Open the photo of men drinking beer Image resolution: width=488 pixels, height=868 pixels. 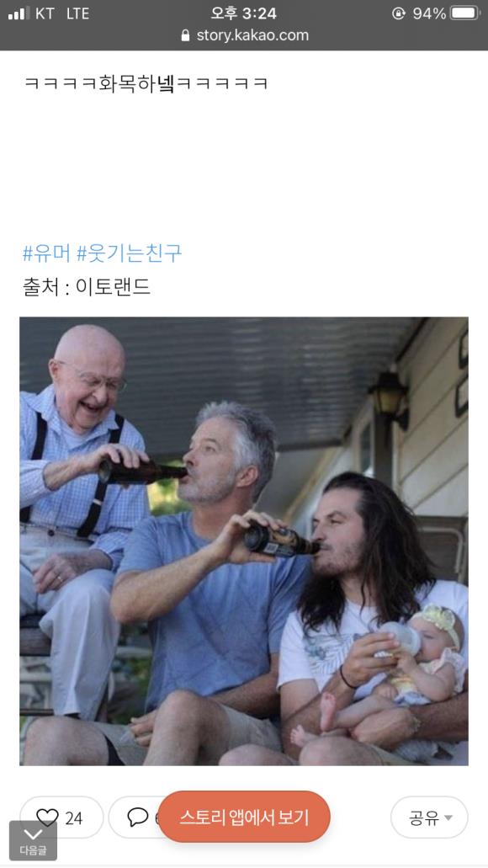pyautogui.click(x=244, y=541)
